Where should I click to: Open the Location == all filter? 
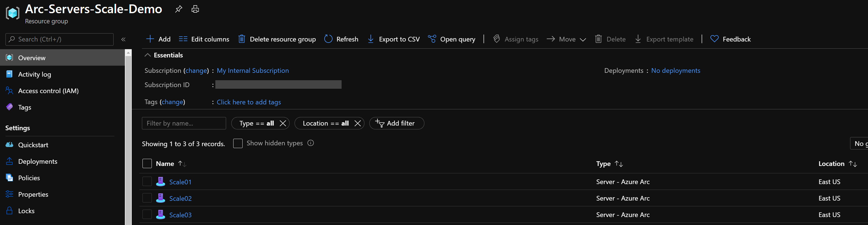[x=326, y=123]
